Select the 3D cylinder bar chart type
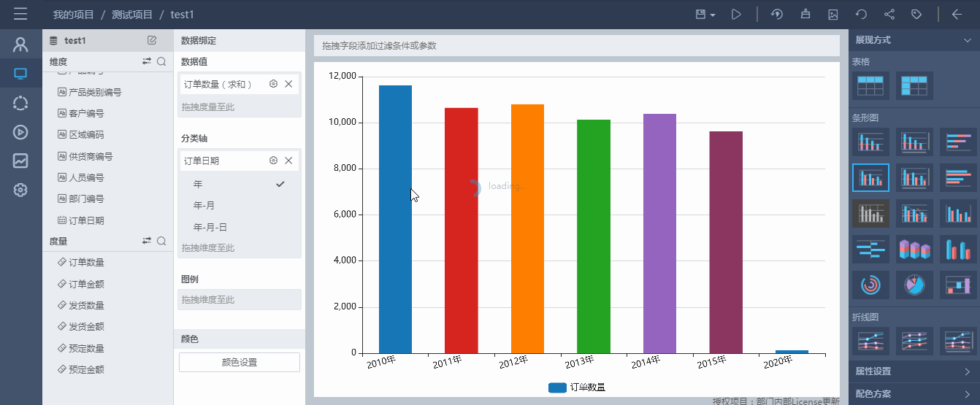 (957, 249)
